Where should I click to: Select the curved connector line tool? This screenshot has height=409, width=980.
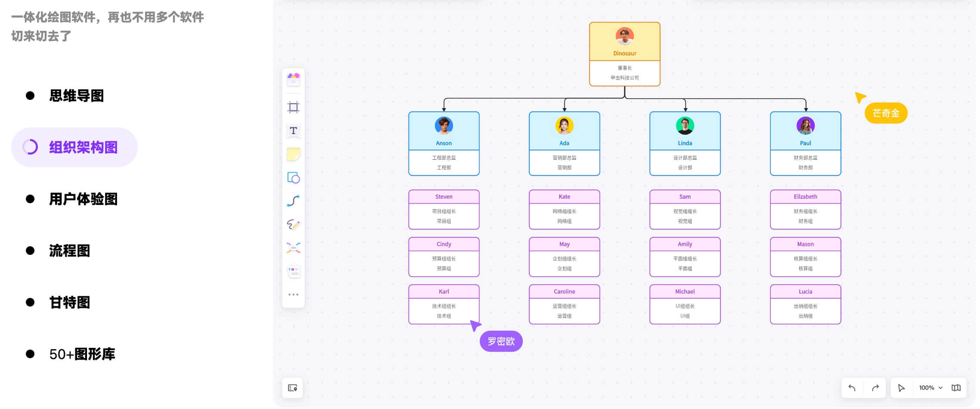tap(293, 201)
